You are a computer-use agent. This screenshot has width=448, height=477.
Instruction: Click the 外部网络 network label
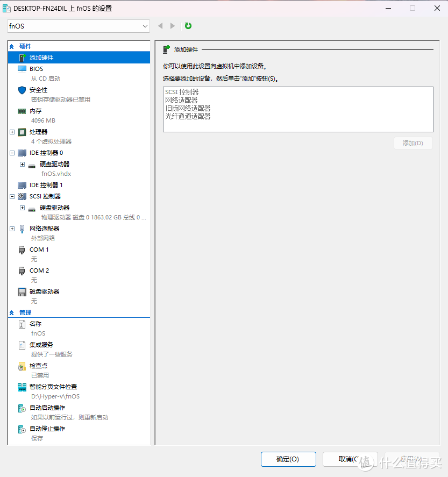pos(43,238)
